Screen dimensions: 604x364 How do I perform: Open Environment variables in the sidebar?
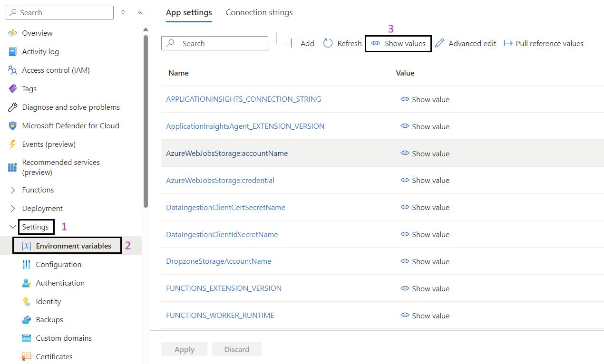point(73,246)
